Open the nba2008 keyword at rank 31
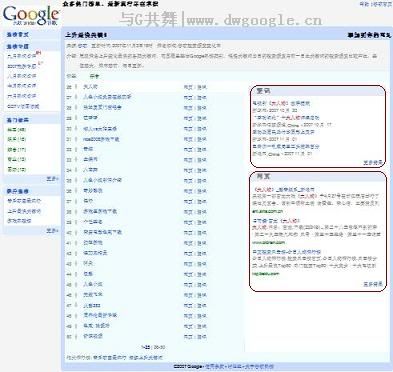 (101, 139)
